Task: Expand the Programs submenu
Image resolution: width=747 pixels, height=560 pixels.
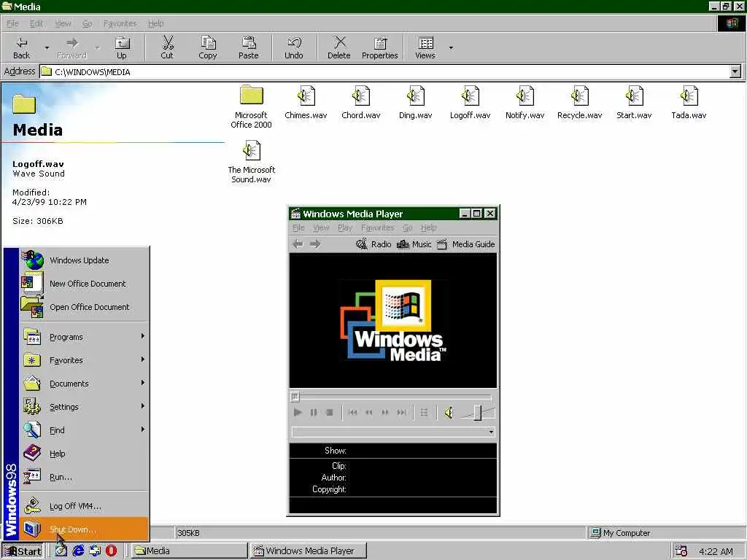Action: tap(85, 337)
